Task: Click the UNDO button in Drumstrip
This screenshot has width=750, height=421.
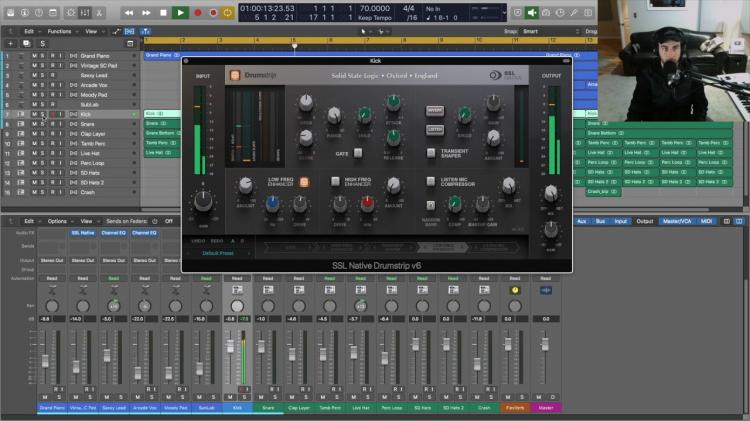Action: [x=198, y=241]
